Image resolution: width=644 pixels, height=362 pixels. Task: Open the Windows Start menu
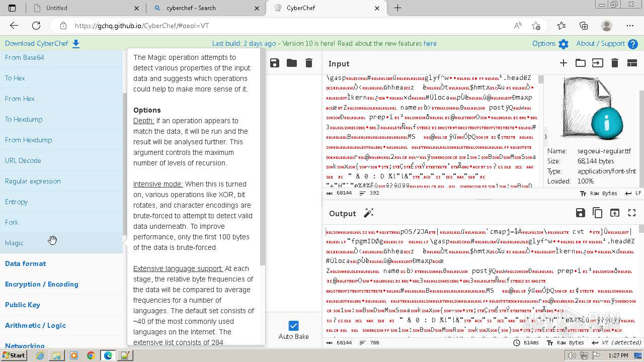point(14,355)
